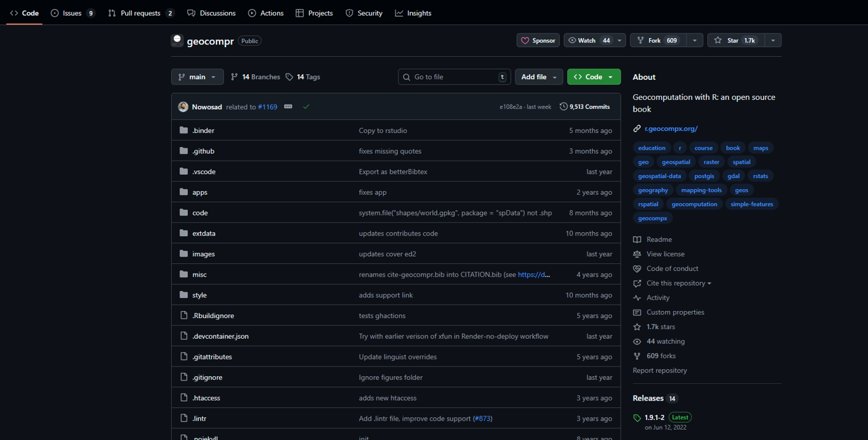
Task: Select the geospatial topic tag
Action: click(676, 162)
